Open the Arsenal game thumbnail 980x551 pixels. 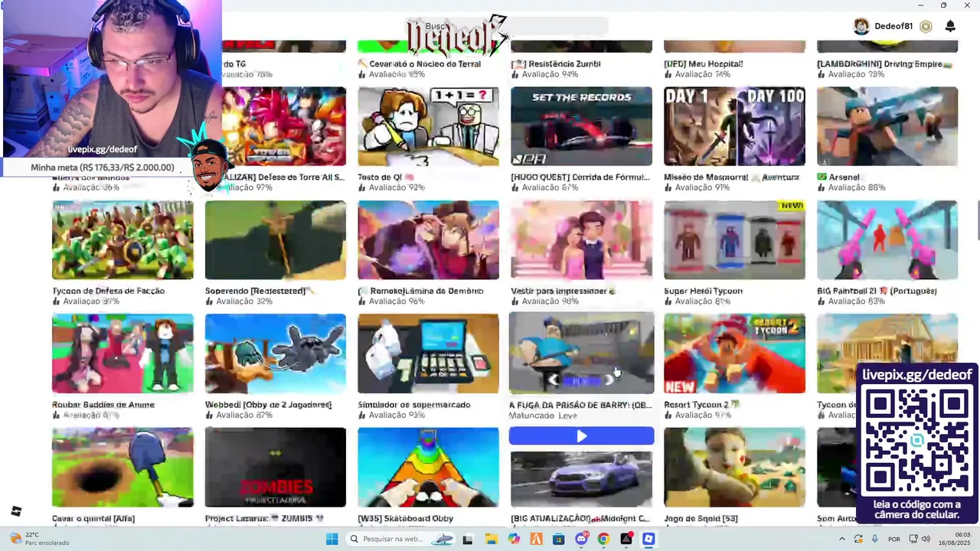[x=887, y=126]
